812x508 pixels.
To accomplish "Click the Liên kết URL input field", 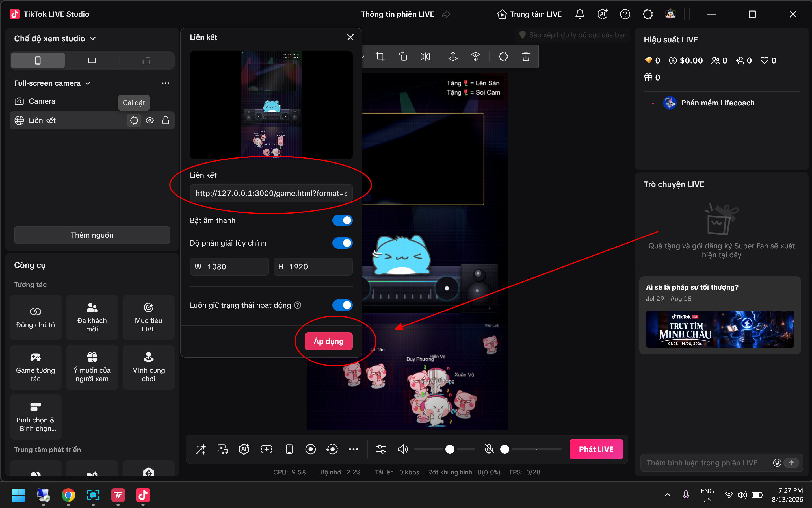I will point(271,193).
